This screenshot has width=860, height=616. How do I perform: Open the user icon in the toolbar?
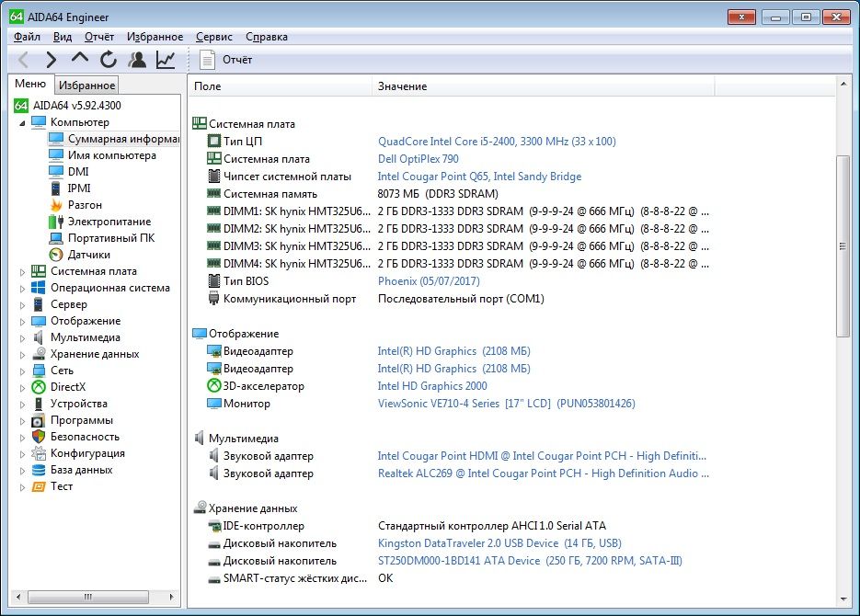(137, 59)
